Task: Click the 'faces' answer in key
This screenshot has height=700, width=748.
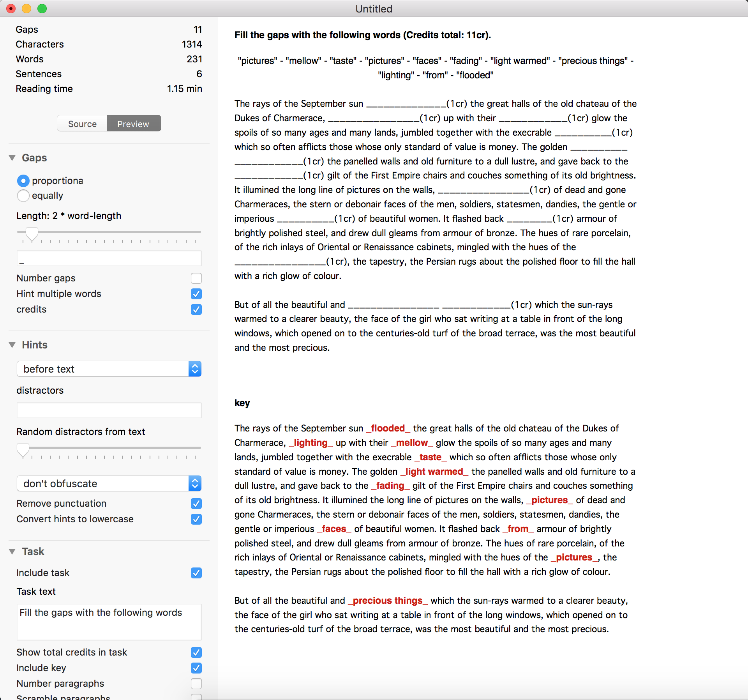Action: (334, 529)
